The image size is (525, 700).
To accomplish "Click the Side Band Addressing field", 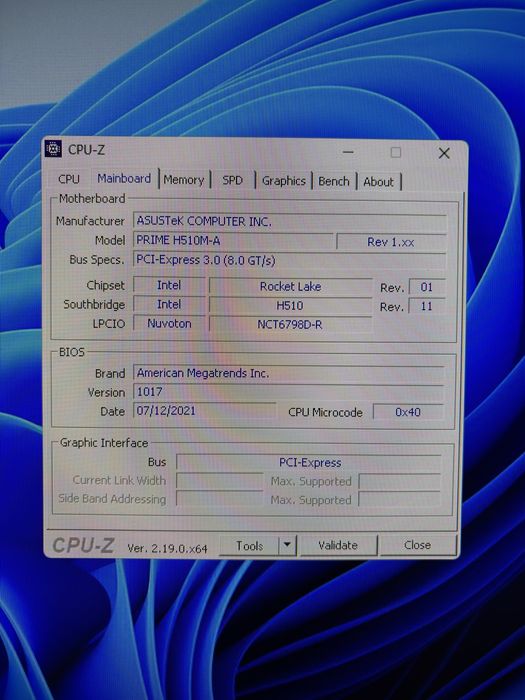I will [220, 499].
